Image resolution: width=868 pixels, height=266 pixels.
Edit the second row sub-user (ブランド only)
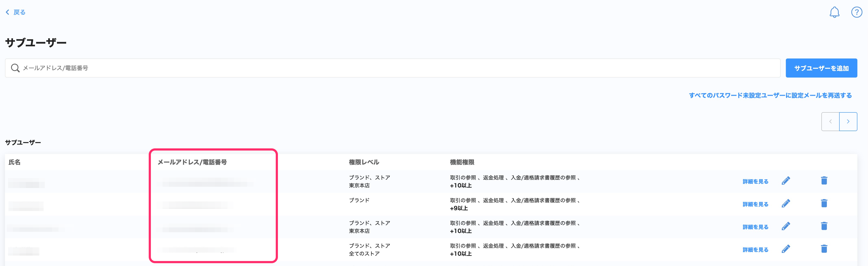[x=785, y=204]
